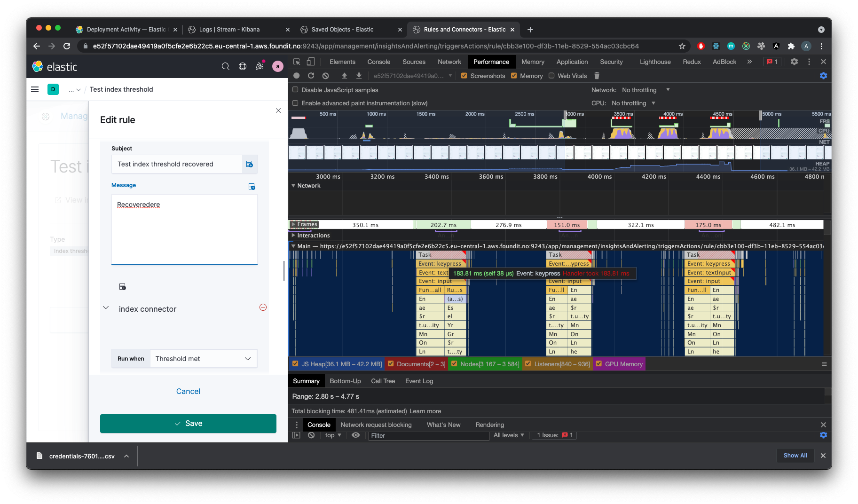
Task: Open the CPU throttling dropdown
Action: click(633, 103)
